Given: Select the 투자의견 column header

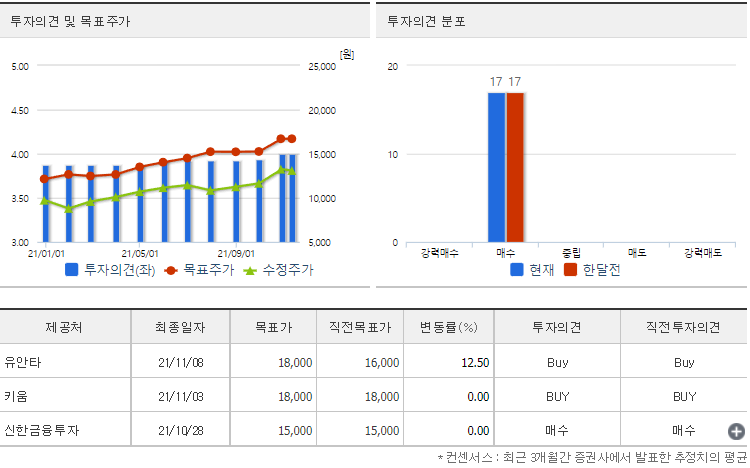Looking at the screenshot, I should (557, 327).
